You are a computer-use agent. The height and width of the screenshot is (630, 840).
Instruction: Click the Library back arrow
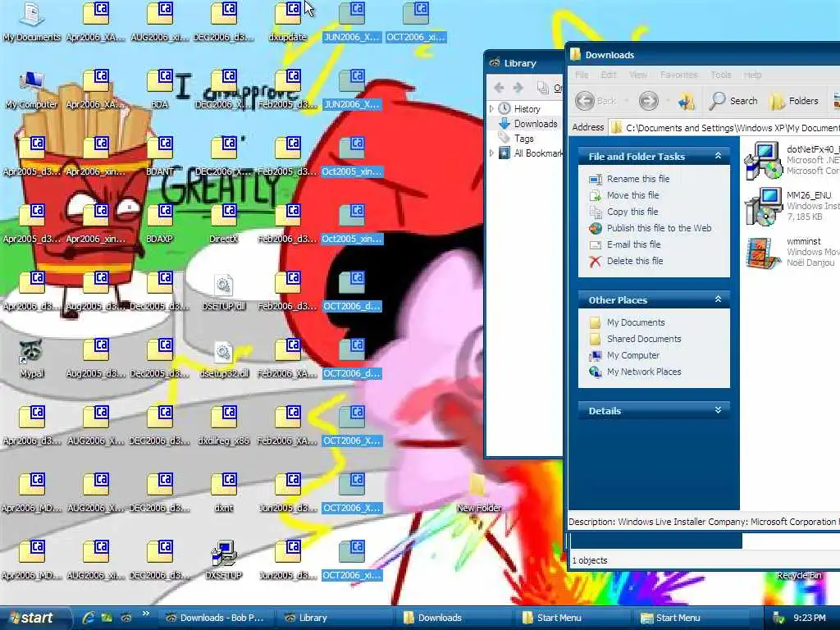[x=499, y=87]
